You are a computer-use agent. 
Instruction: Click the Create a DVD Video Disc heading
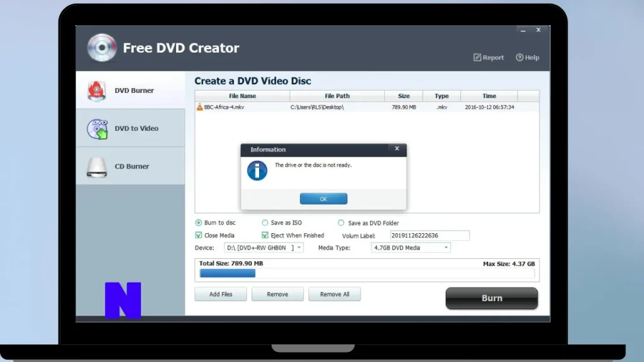click(253, 81)
